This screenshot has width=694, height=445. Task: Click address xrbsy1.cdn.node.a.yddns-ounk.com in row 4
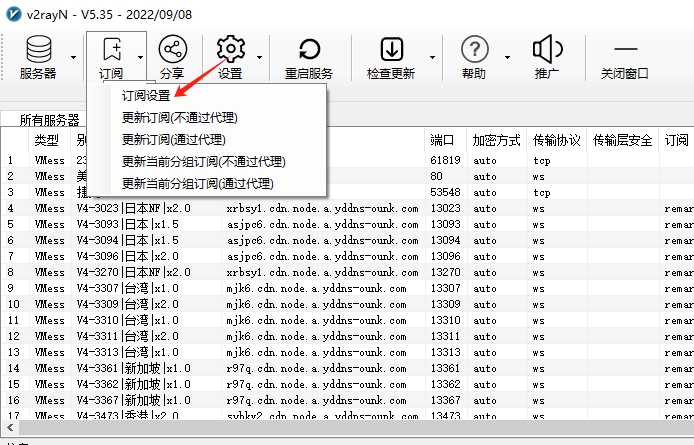pyautogui.click(x=322, y=209)
